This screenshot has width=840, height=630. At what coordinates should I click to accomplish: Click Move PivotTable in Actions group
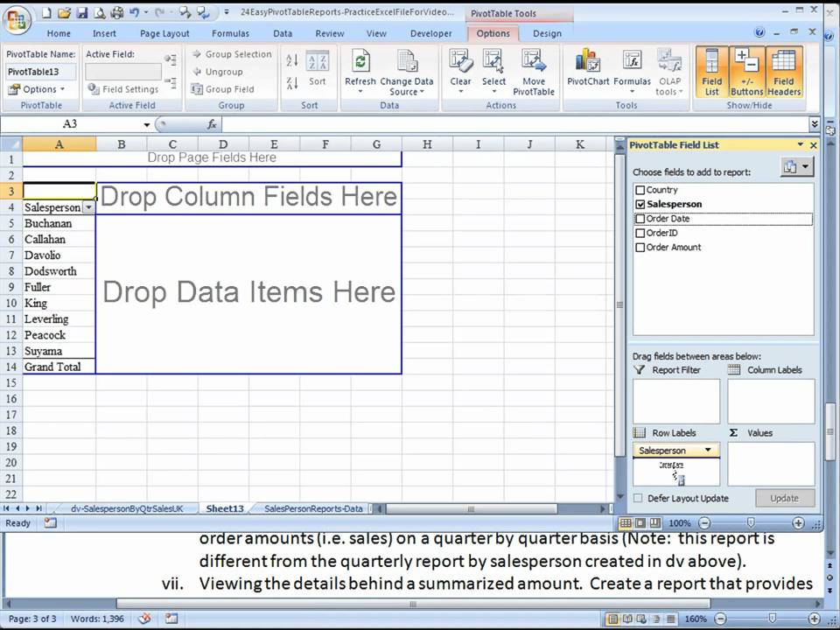coord(534,73)
